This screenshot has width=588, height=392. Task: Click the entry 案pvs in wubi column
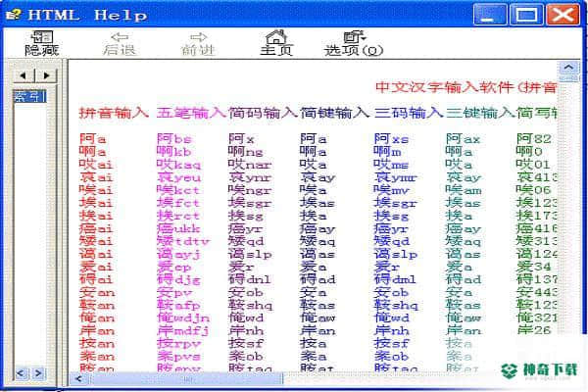point(178,356)
